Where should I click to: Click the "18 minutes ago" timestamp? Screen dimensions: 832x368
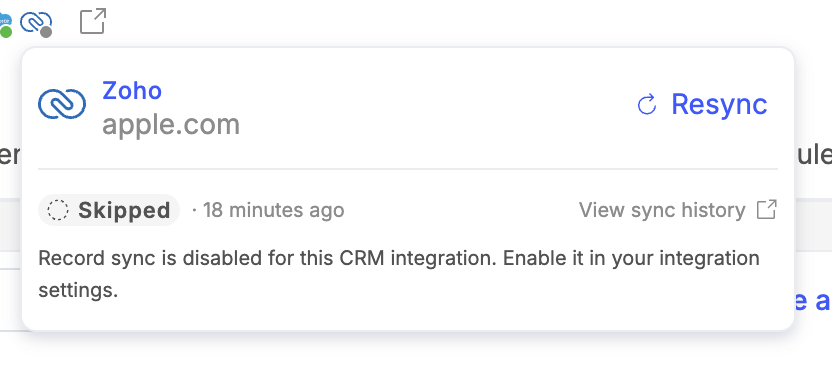click(x=274, y=210)
